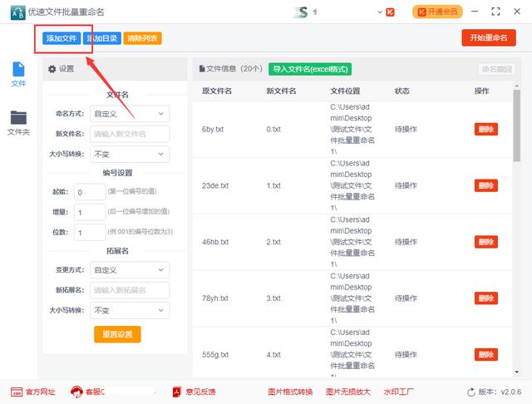Delete the 555g.txt row
532x404 pixels.
pos(485,354)
